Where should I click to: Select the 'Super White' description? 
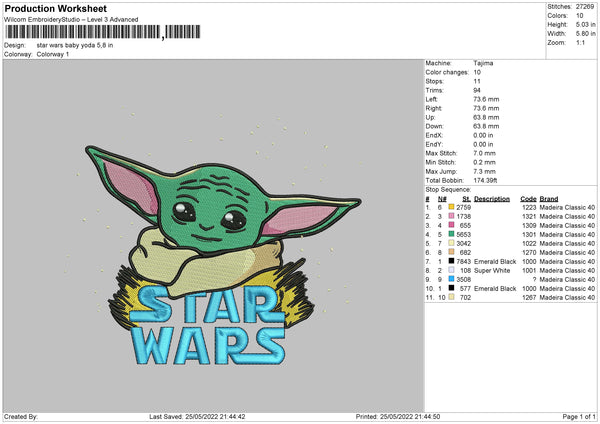pyautogui.click(x=492, y=271)
